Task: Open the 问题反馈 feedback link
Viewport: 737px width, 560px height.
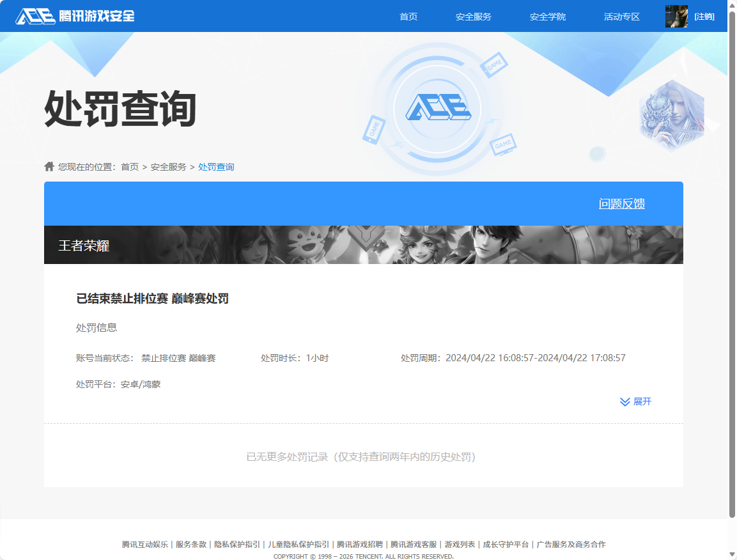Action: click(x=621, y=203)
